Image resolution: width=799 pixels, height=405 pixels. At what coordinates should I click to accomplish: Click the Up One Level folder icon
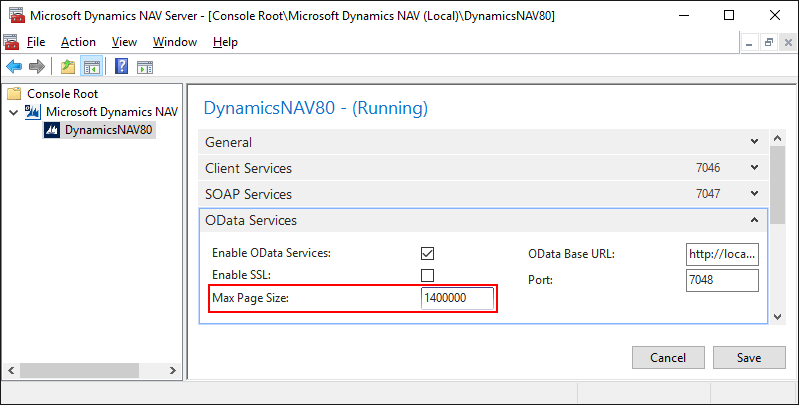point(67,67)
